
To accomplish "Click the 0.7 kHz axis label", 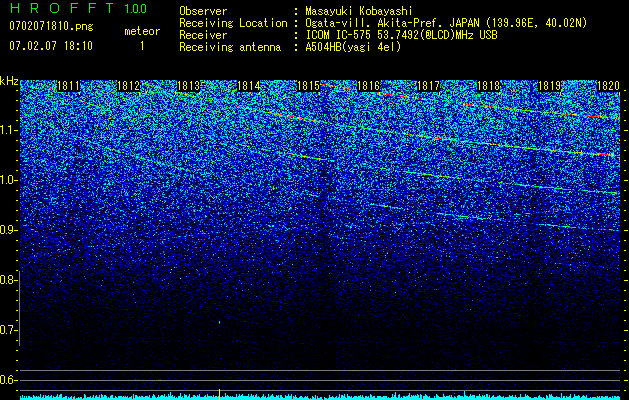I will tap(7, 330).
